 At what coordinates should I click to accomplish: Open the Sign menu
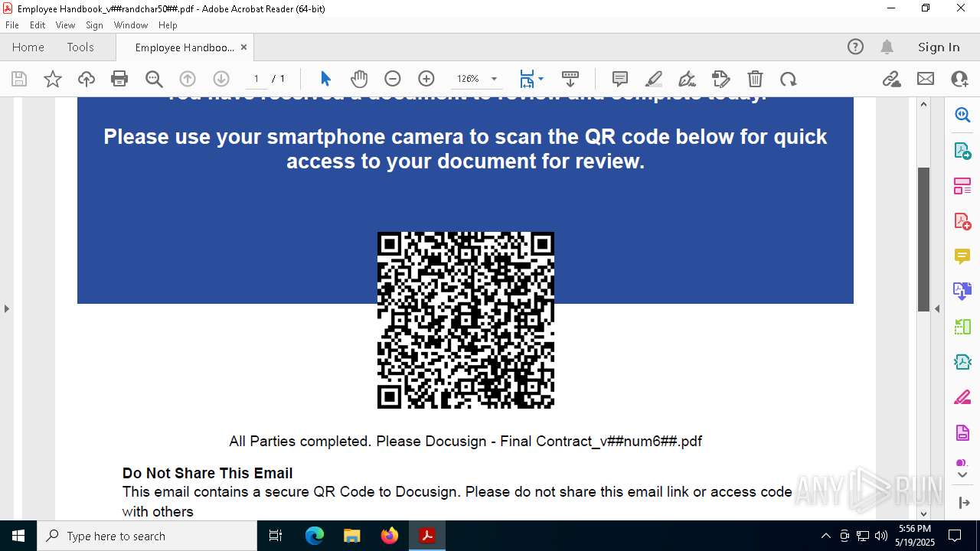point(94,24)
